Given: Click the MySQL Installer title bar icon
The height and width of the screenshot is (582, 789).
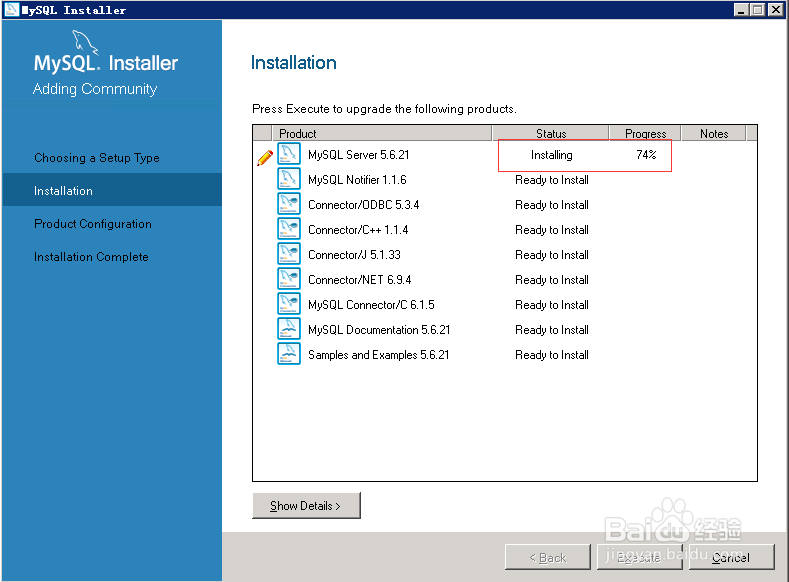Looking at the screenshot, I should click(x=11, y=9).
